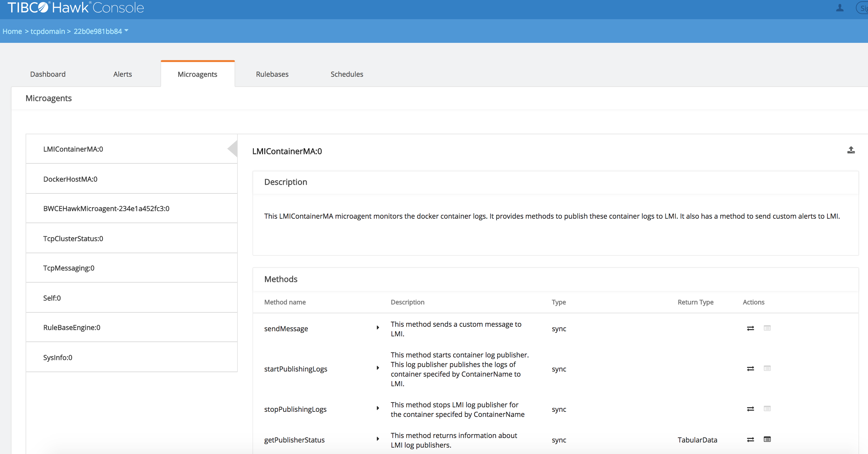Expand the getPublisherStatus method row
This screenshot has width=868, height=454.
pos(378,439)
